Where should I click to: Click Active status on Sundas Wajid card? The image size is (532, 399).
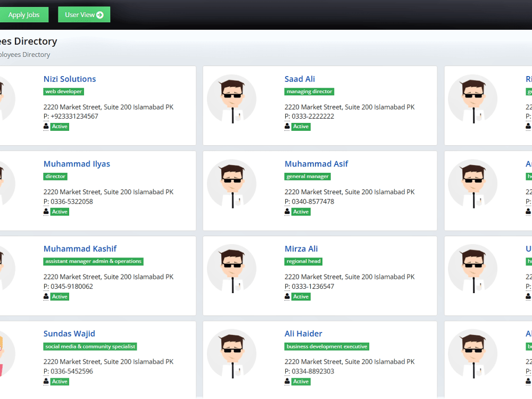(60, 381)
